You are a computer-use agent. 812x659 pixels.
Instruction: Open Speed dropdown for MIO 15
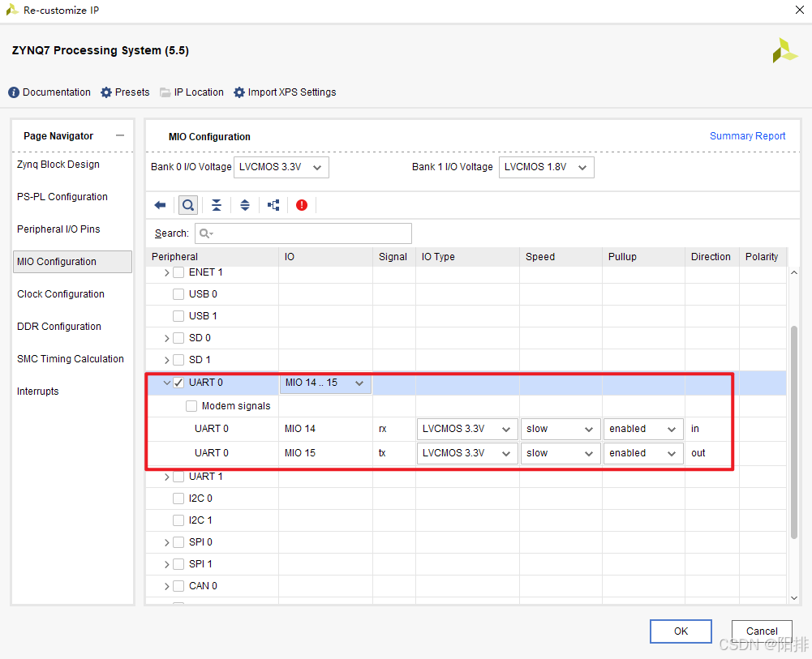(561, 453)
